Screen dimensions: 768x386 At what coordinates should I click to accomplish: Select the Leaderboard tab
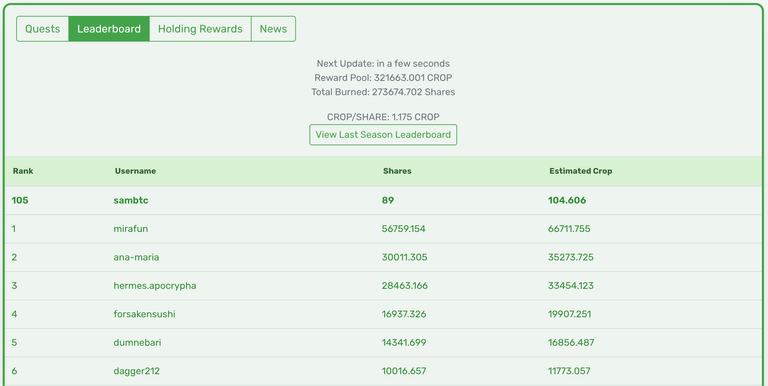tap(109, 29)
